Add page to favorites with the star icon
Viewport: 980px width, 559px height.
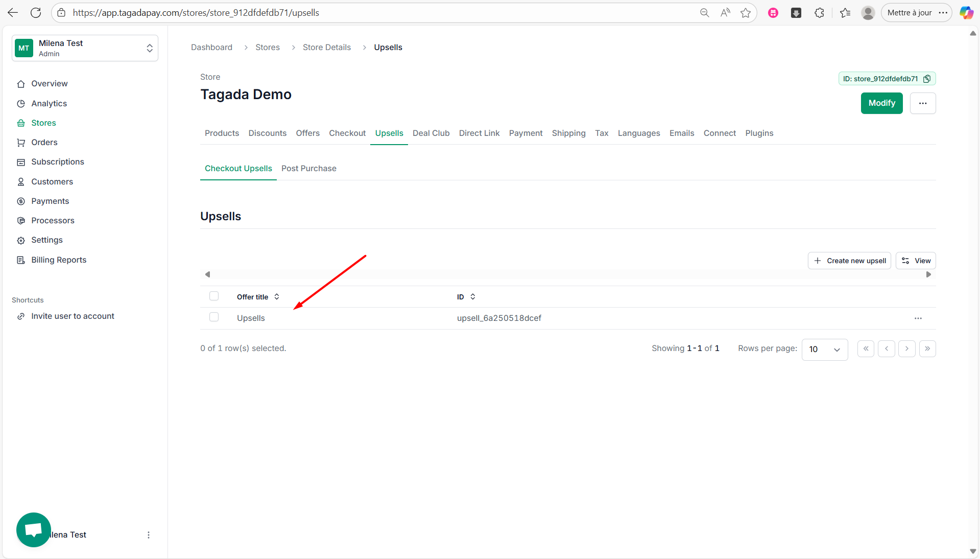[x=746, y=13]
